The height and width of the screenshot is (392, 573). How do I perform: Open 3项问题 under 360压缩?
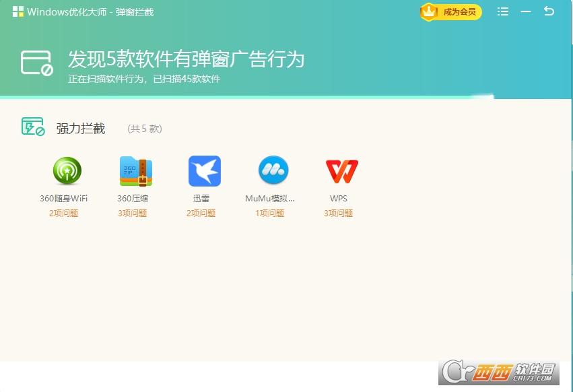(132, 214)
